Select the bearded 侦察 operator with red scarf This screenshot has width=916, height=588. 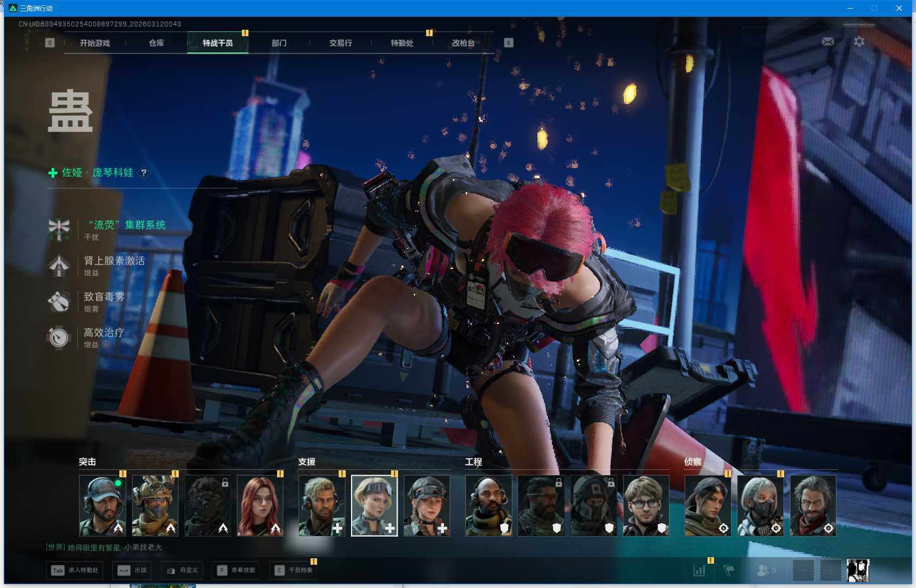tap(813, 505)
